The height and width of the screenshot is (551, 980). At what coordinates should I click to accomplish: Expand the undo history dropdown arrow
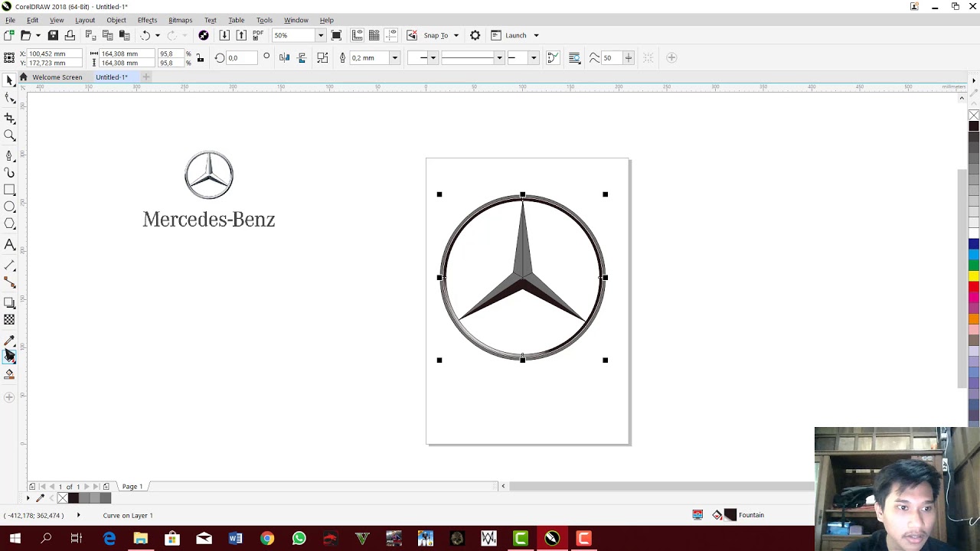click(x=157, y=35)
